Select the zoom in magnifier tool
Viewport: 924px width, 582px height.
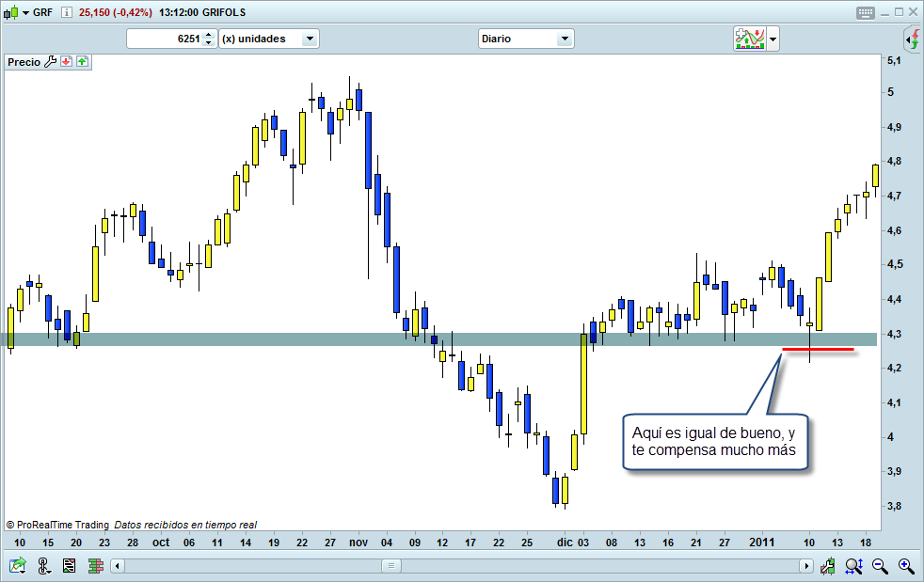tap(905, 566)
